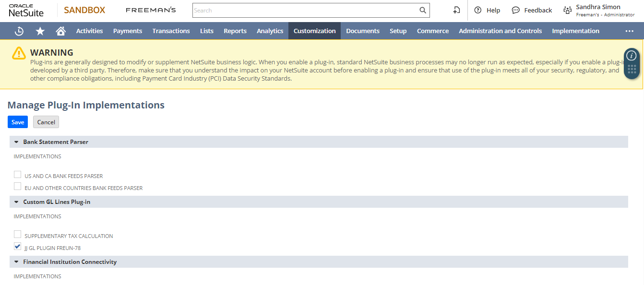Collapse the Custom GL Lines Plug-in section
The image size is (644, 285).
pyautogui.click(x=16, y=202)
